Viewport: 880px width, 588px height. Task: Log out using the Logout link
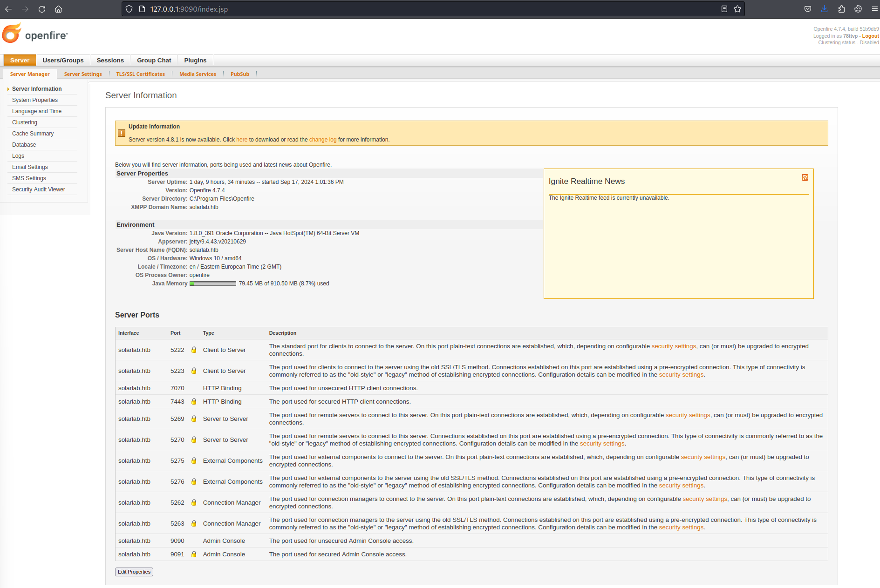point(870,36)
